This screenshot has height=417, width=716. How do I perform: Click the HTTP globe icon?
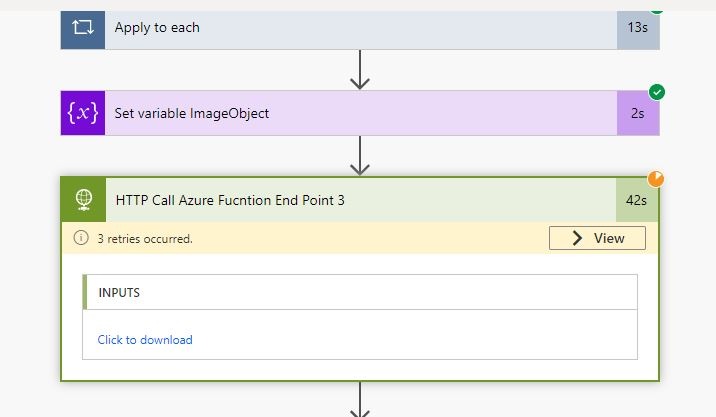pos(84,200)
